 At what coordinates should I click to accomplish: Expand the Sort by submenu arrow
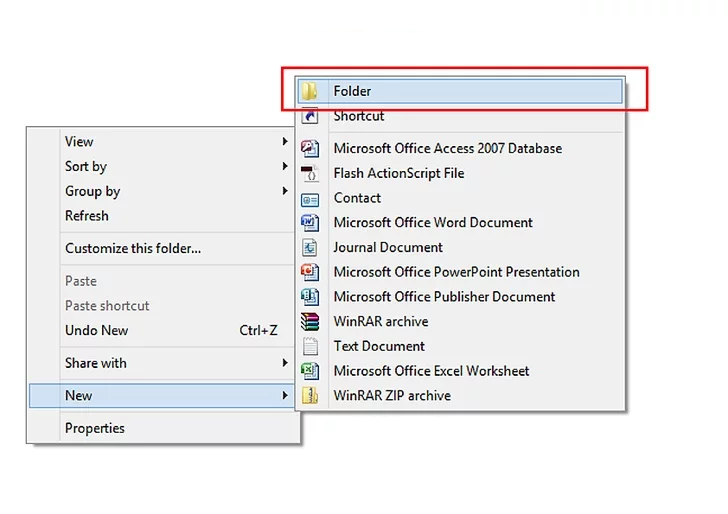pyautogui.click(x=285, y=166)
